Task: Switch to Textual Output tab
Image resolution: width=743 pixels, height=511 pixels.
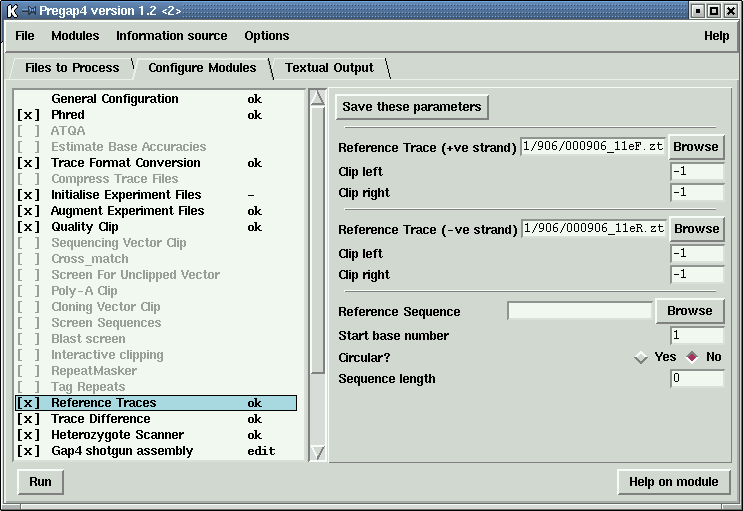Action: tap(329, 68)
